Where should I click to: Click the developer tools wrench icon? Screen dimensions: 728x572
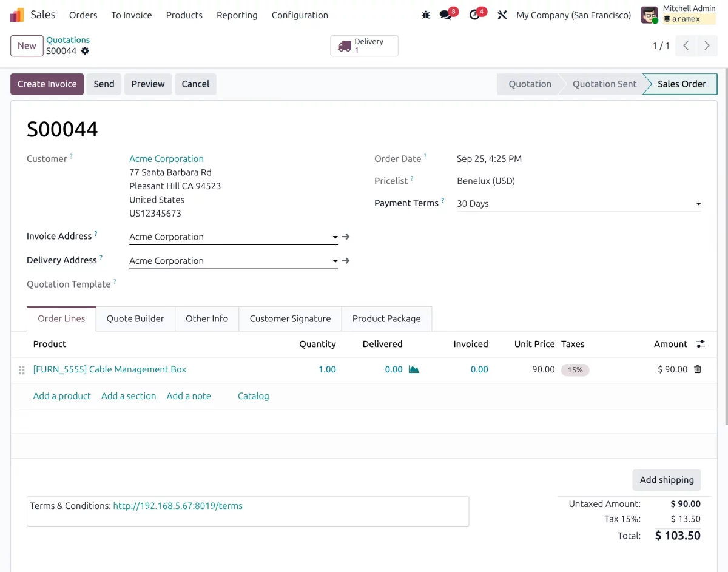[502, 15]
